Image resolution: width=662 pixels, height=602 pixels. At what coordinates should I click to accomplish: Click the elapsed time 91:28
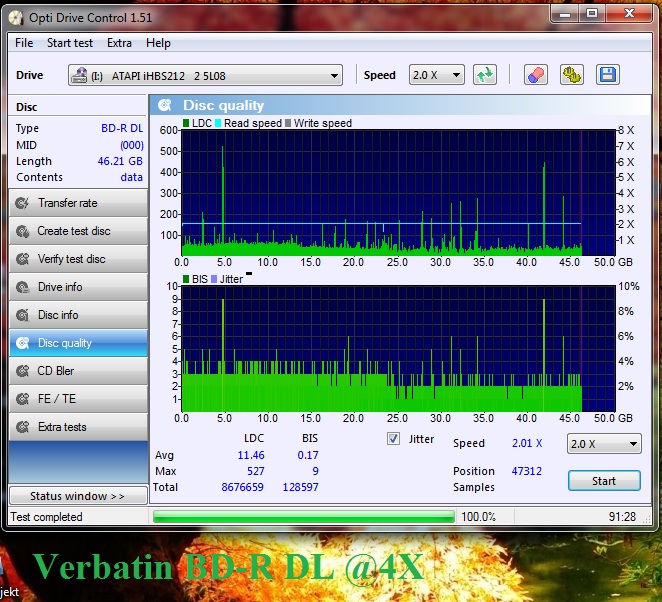(x=622, y=517)
